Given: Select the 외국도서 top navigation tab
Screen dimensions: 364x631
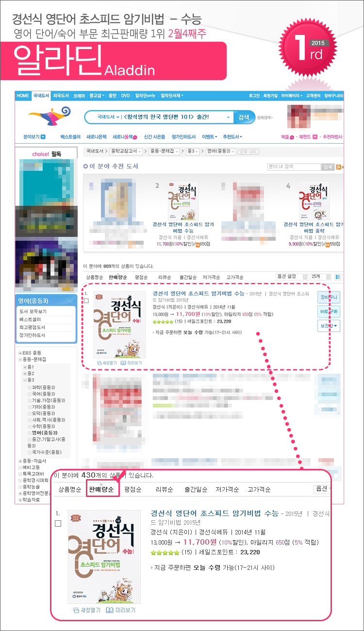Looking at the screenshot, I should (x=61, y=96).
